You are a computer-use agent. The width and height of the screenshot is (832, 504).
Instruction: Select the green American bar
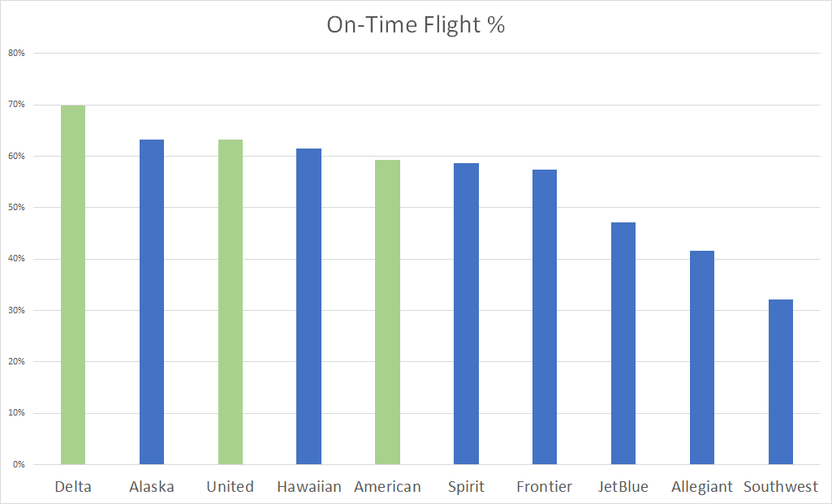387,312
